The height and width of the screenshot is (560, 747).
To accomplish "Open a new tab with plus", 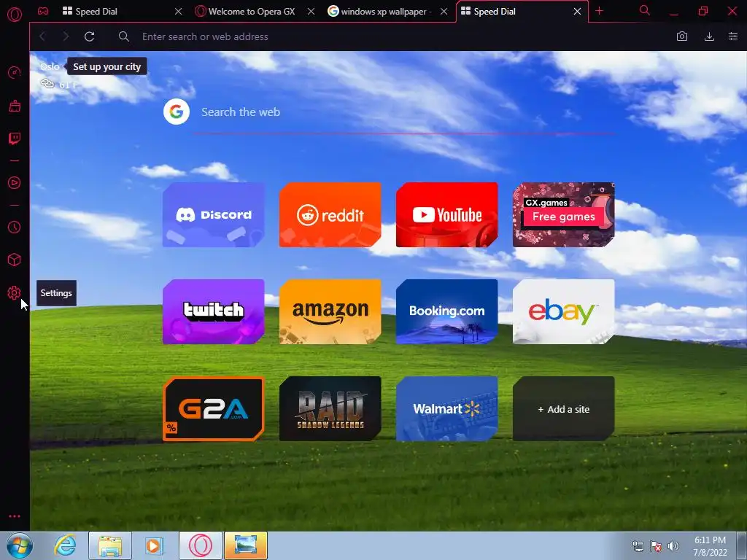I will 600,11.
